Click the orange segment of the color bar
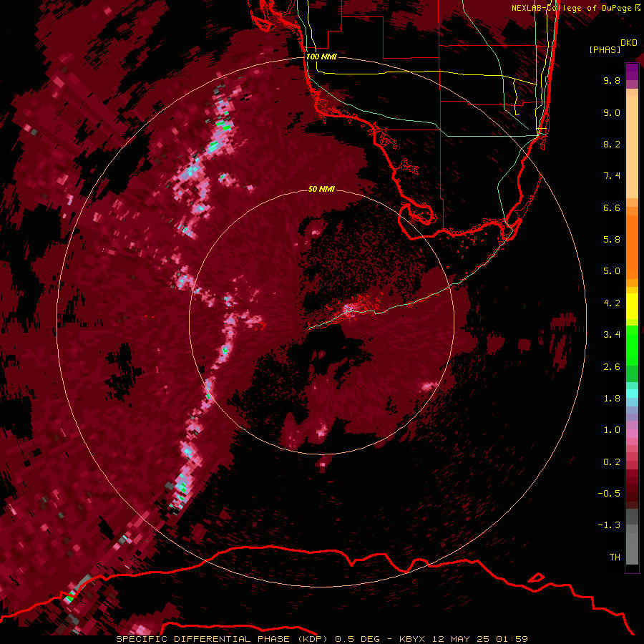 (632, 246)
